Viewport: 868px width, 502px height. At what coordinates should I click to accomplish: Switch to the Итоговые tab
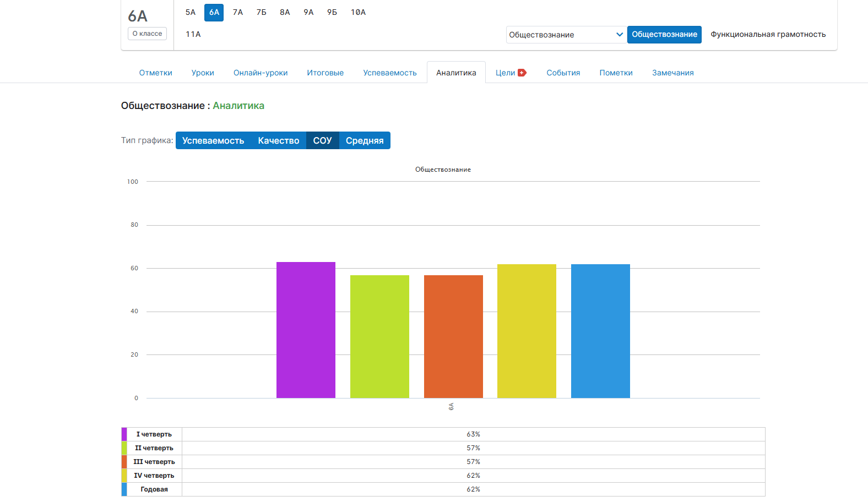(325, 73)
